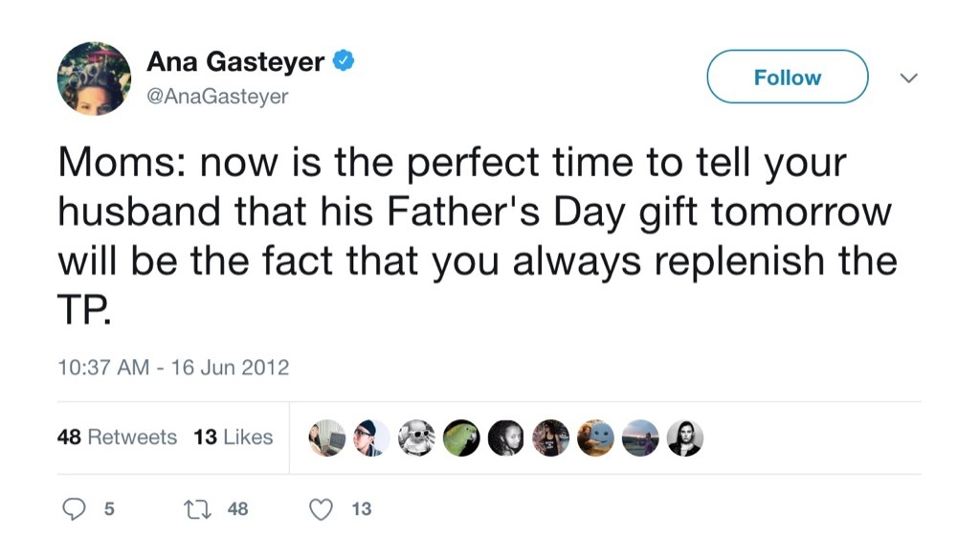
Task: Click the Follow button
Action: tap(786, 77)
